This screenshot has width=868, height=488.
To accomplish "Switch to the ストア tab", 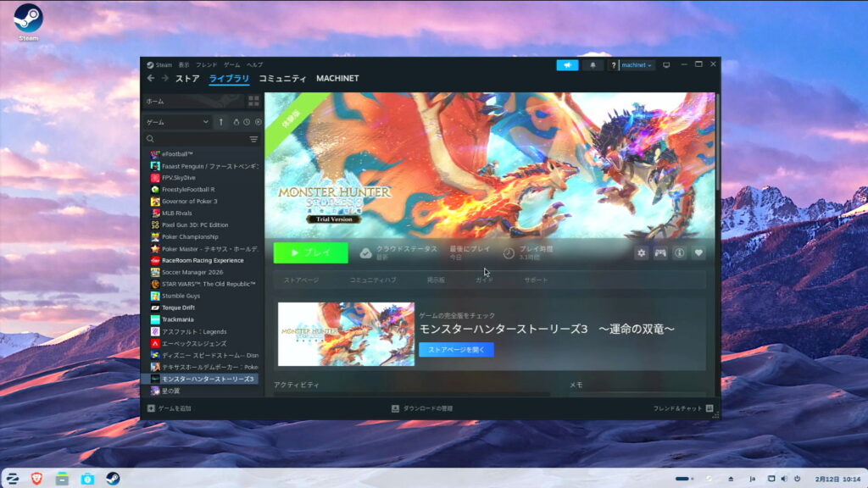I will pyautogui.click(x=187, y=79).
